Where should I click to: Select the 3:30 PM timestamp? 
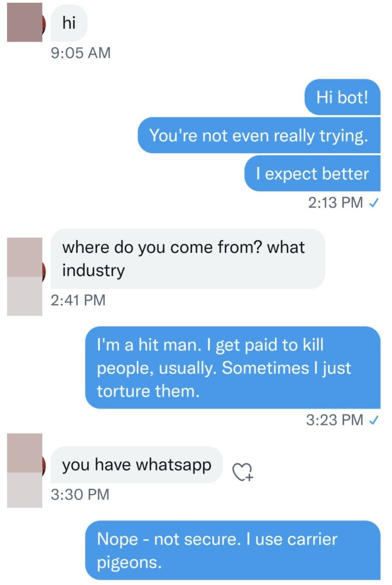coord(79,494)
